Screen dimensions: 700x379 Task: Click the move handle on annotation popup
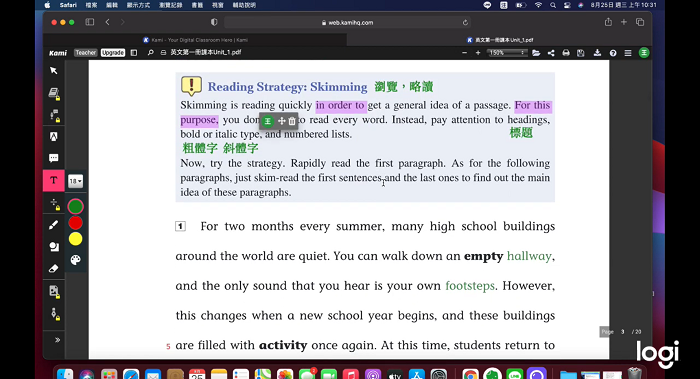282,121
